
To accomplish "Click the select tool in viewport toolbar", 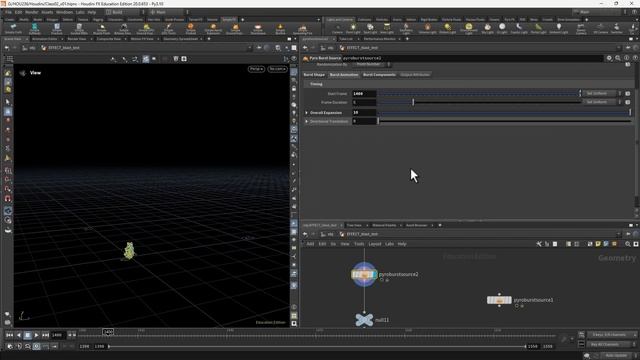I will pos(8,102).
